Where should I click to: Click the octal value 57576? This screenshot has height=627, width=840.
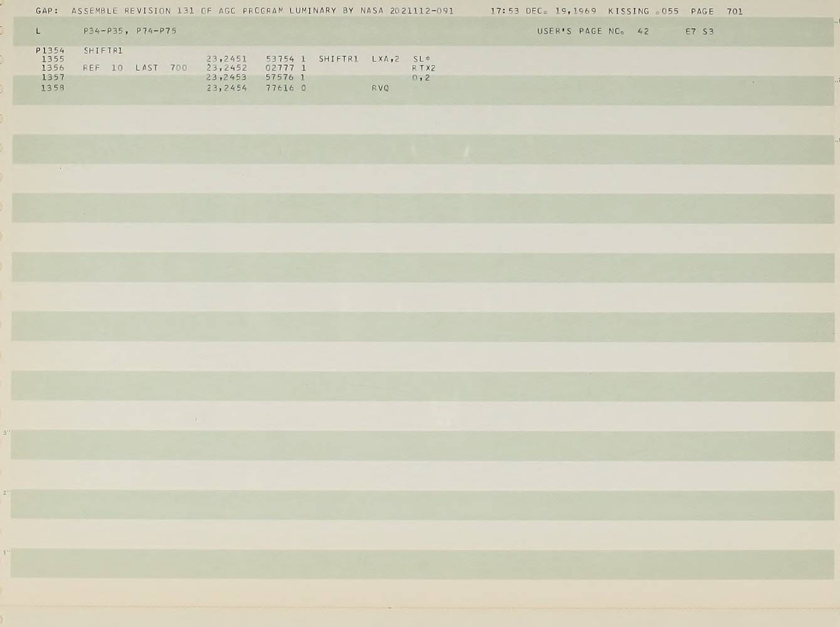click(280, 77)
